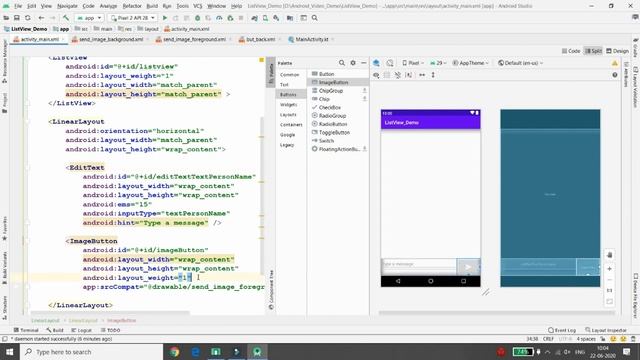
Task: Select the Layouts palette category
Action: pyautogui.click(x=288, y=115)
